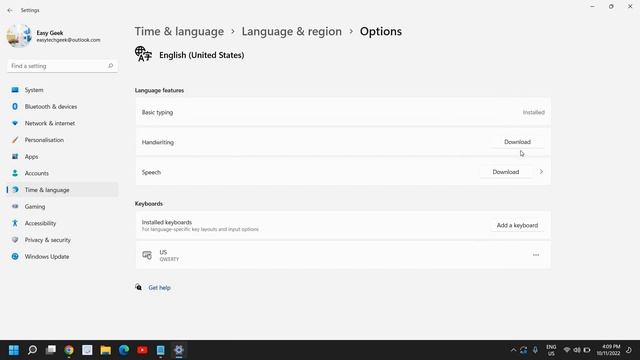Open Apps settings in the sidebar
This screenshot has width=640, height=360.
coord(62,157)
